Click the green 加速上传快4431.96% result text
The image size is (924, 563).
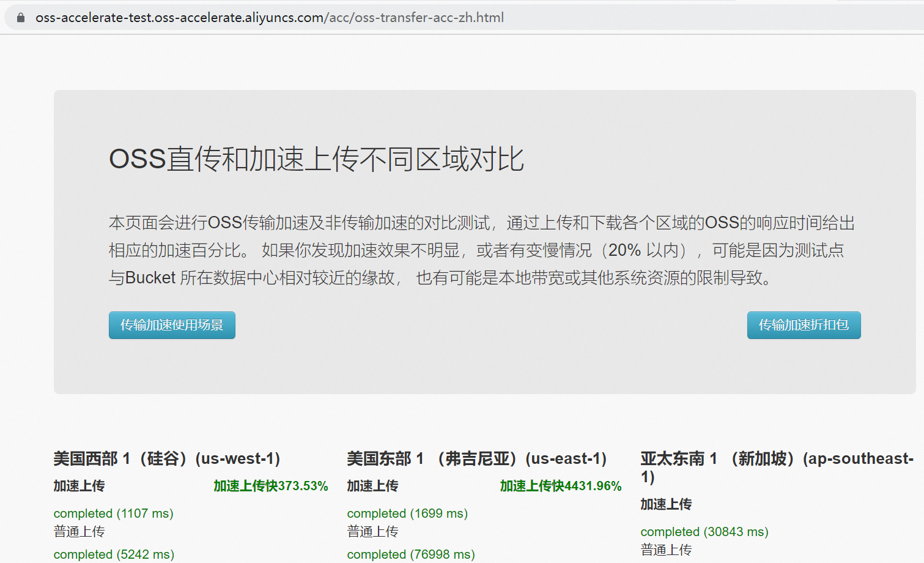point(561,485)
